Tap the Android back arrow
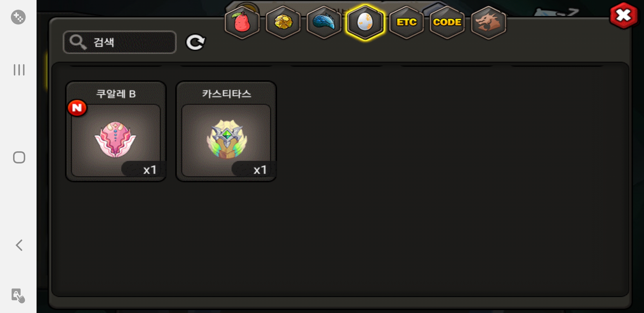This screenshot has width=644, height=313. [19, 245]
